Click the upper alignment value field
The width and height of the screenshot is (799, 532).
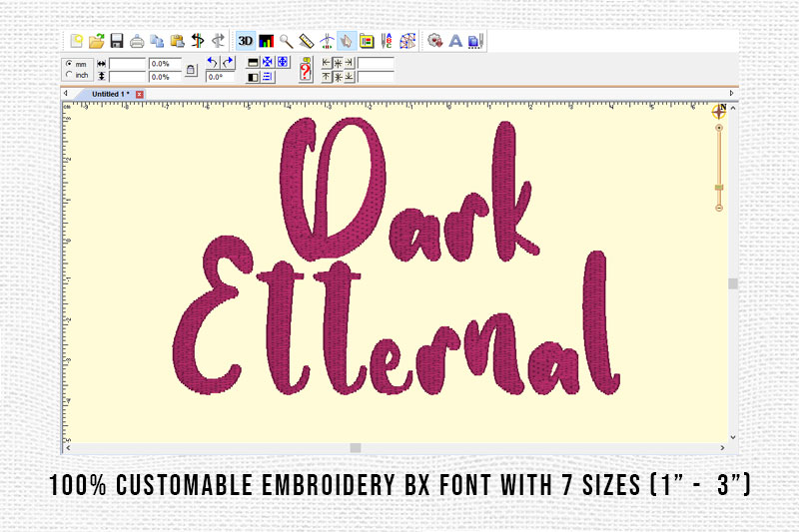point(376,63)
